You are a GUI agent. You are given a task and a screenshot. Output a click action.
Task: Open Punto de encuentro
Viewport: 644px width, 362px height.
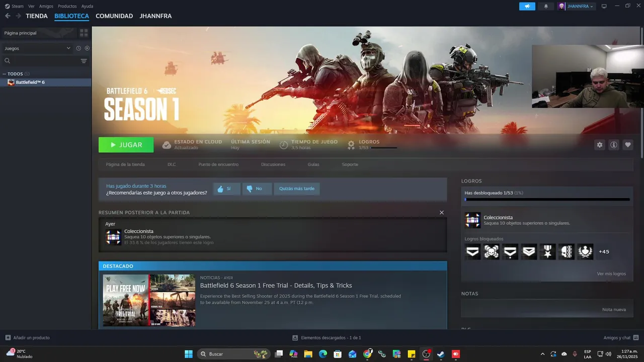(218, 164)
